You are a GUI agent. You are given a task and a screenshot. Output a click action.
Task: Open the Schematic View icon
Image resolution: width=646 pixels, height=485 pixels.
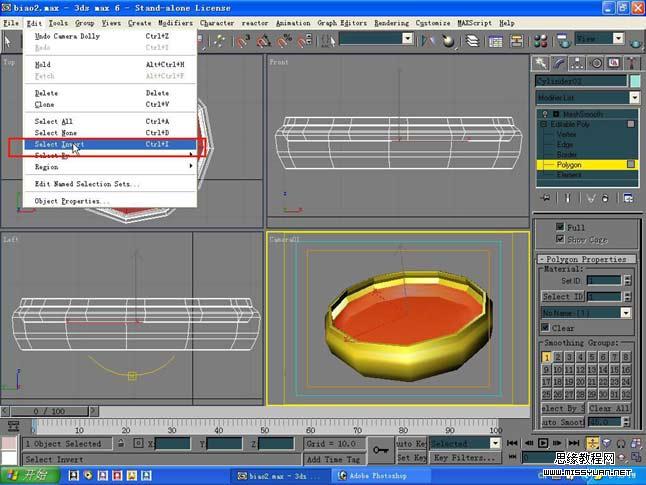click(516, 40)
